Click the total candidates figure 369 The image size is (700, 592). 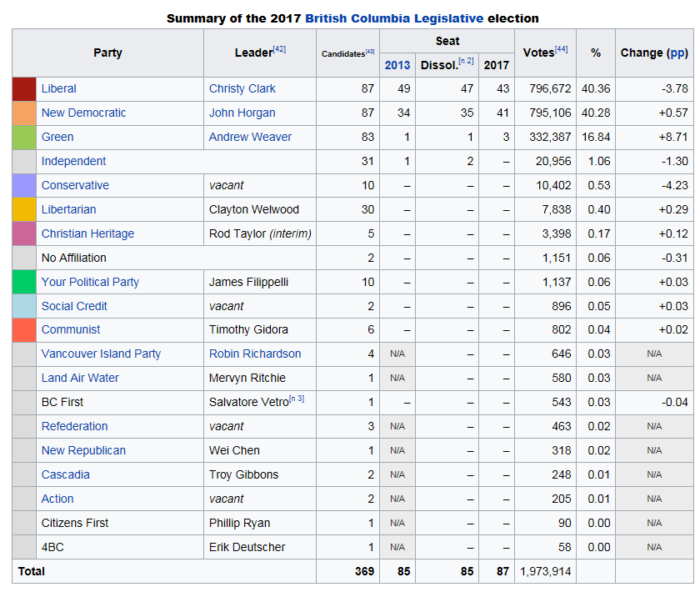(x=365, y=571)
